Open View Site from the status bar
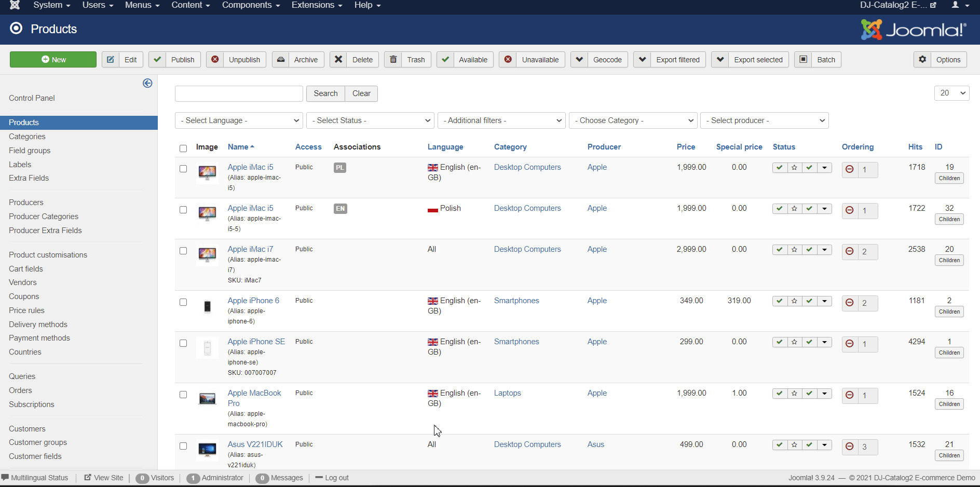This screenshot has width=980, height=487. [104, 478]
